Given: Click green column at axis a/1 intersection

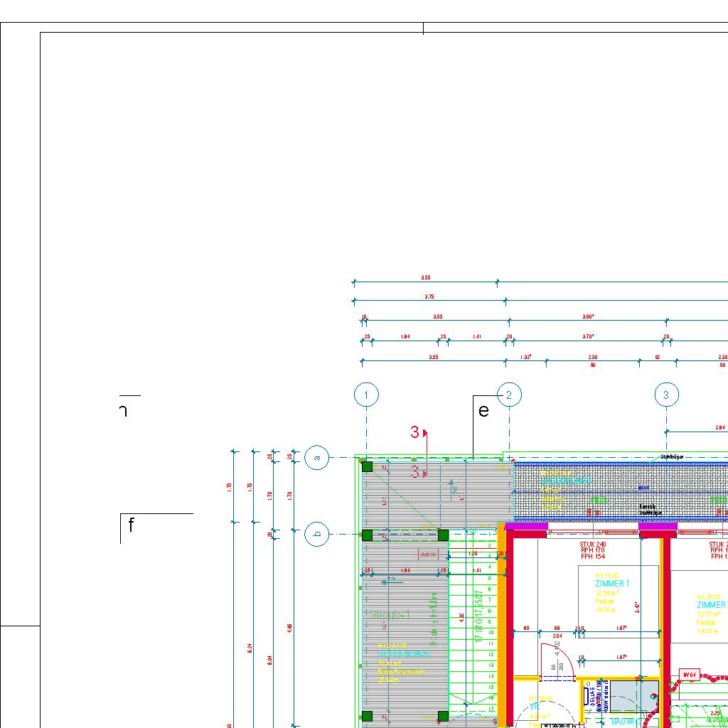Looking at the screenshot, I should [367, 466].
